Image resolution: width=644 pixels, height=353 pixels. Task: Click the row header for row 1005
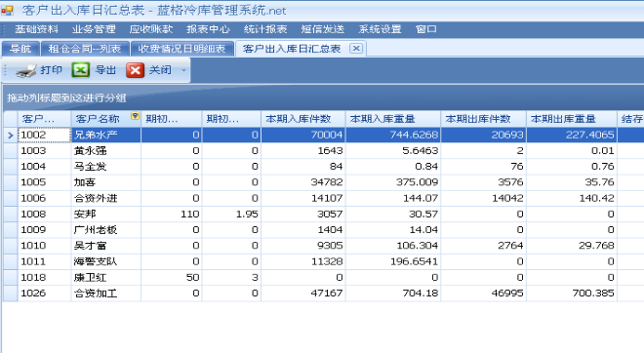click(x=11, y=182)
